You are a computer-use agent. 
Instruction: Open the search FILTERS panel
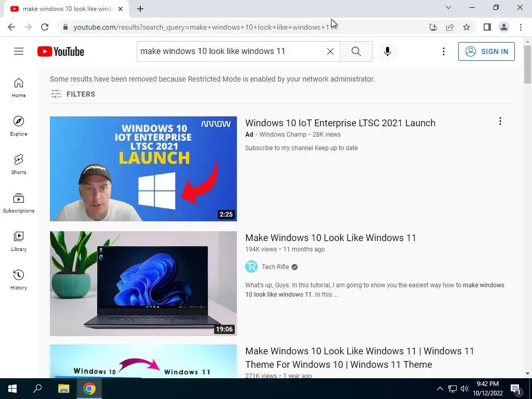tap(73, 94)
